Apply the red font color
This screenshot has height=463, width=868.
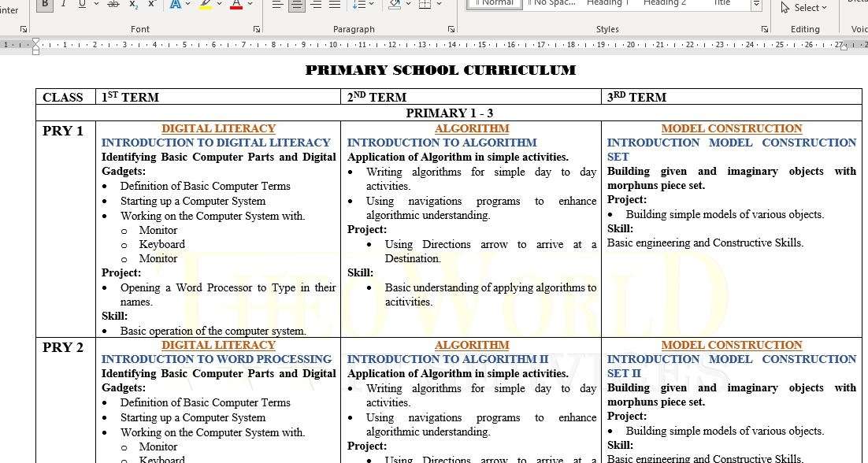[x=236, y=4]
